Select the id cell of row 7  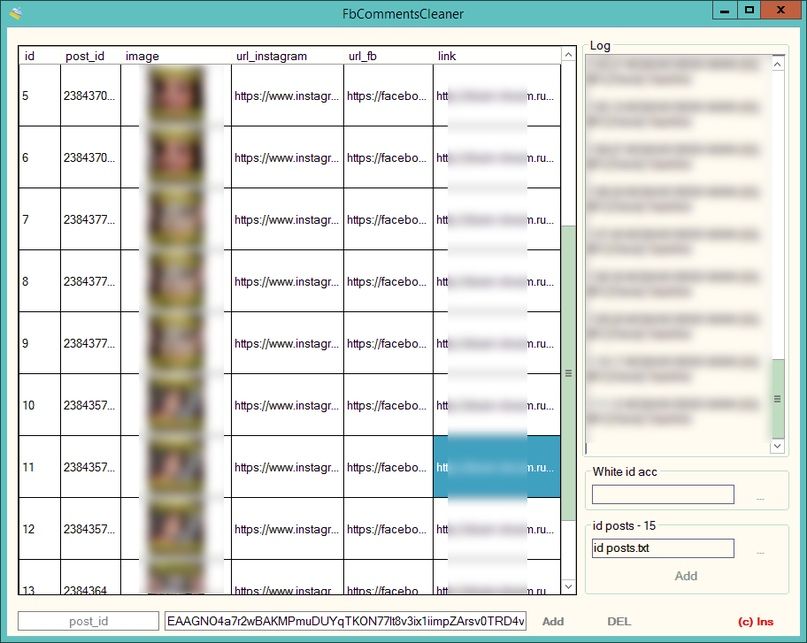tap(40, 219)
